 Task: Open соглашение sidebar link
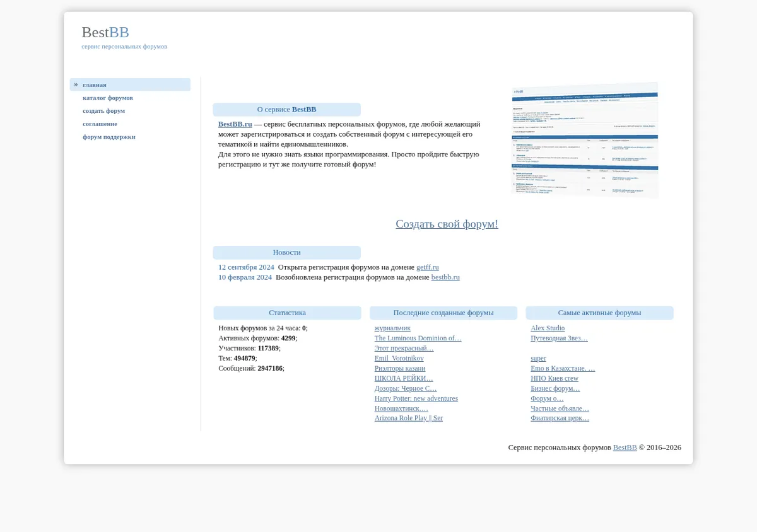[x=100, y=124]
